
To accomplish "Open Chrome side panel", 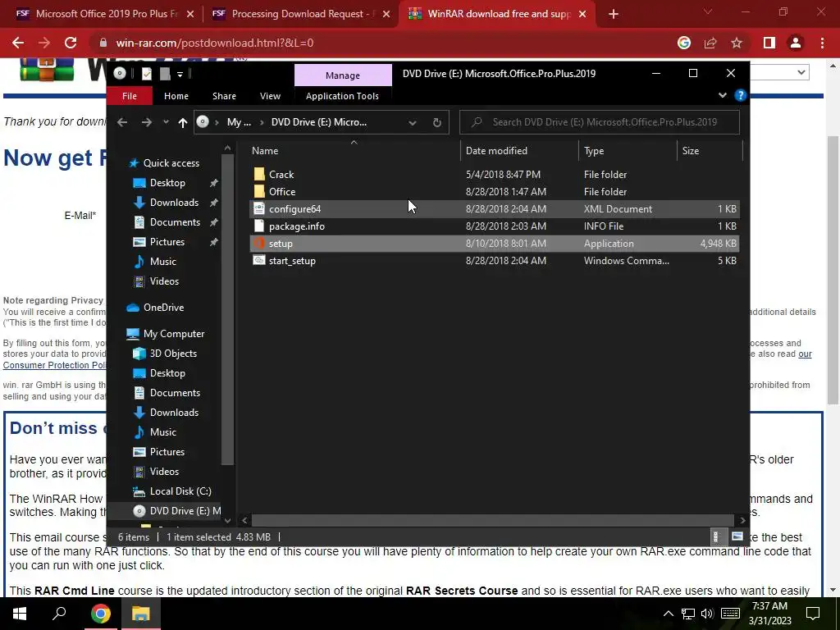I will (769, 43).
